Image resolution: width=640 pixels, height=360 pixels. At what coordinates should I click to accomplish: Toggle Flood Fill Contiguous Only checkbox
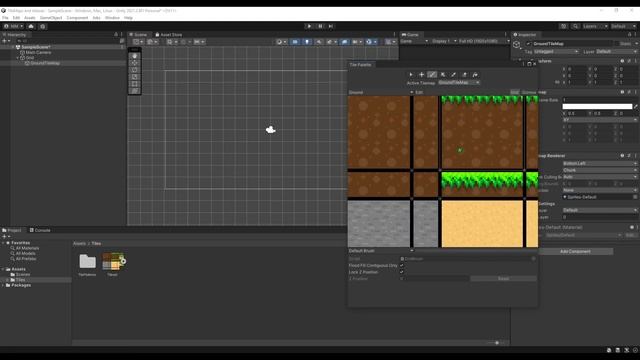coord(402,265)
